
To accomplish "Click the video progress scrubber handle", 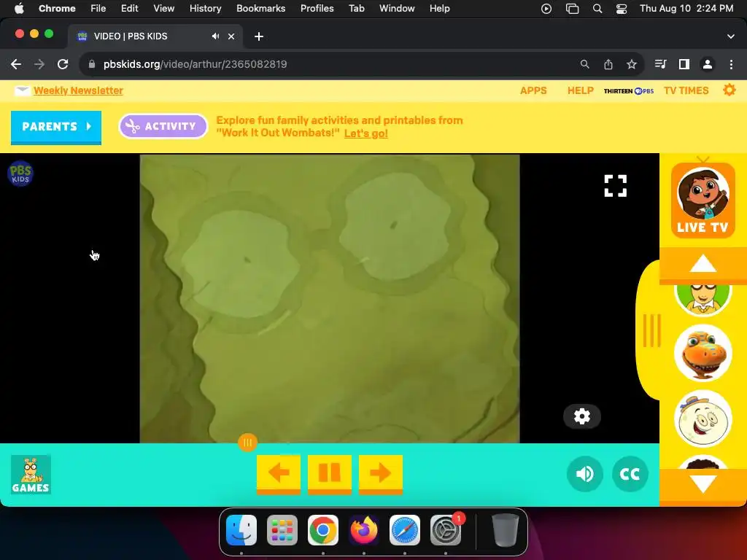I will click(x=248, y=443).
